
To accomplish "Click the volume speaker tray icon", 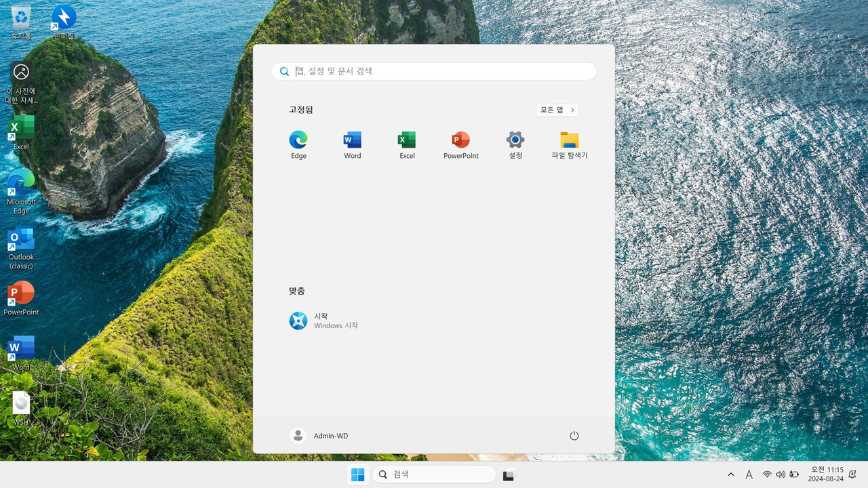I will click(781, 474).
